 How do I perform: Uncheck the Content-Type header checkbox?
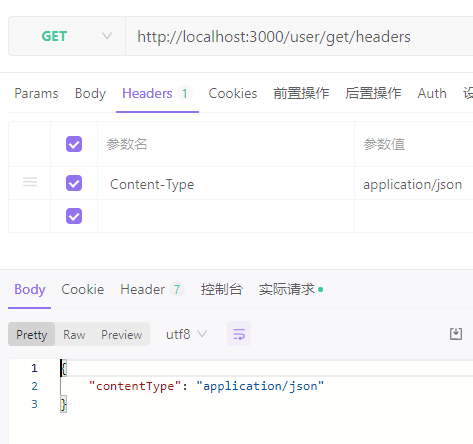tap(74, 183)
